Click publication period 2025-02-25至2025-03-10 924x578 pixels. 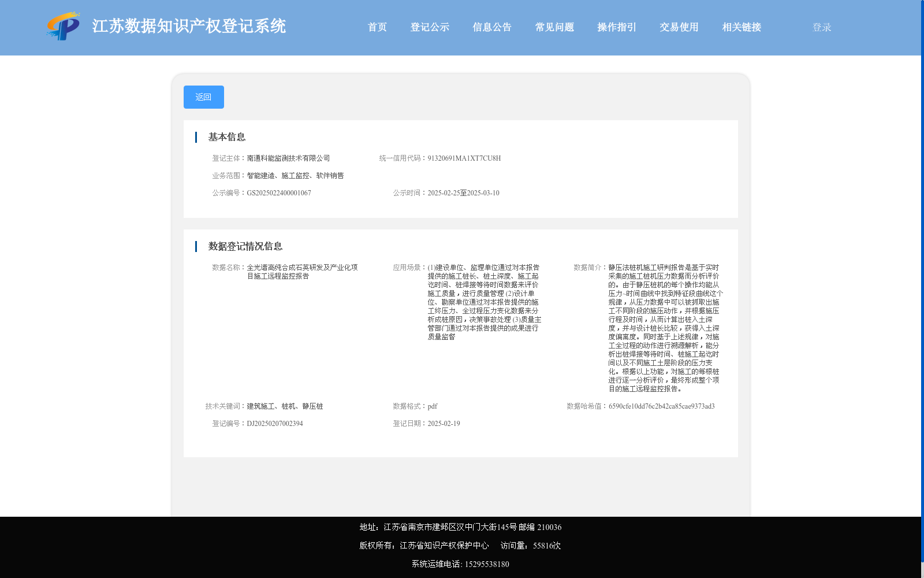tap(463, 193)
